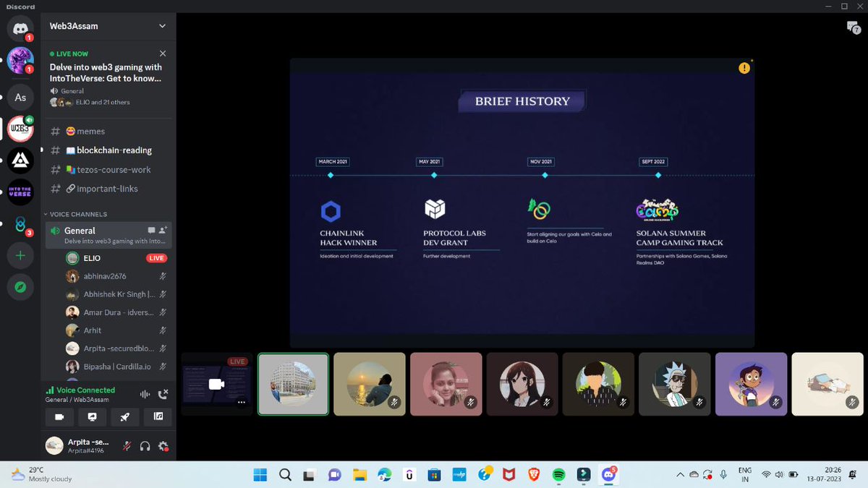Turn on camera in voice panel

[59, 416]
